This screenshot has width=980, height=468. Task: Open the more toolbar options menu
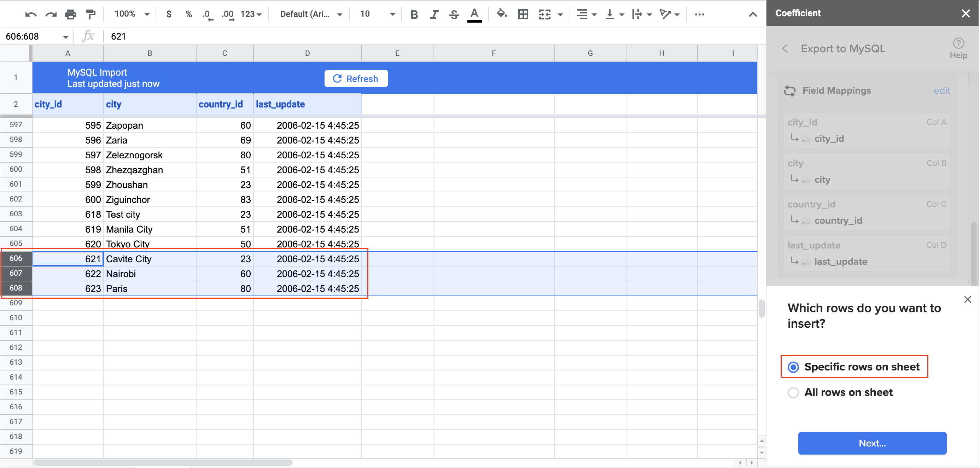pyautogui.click(x=700, y=14)
